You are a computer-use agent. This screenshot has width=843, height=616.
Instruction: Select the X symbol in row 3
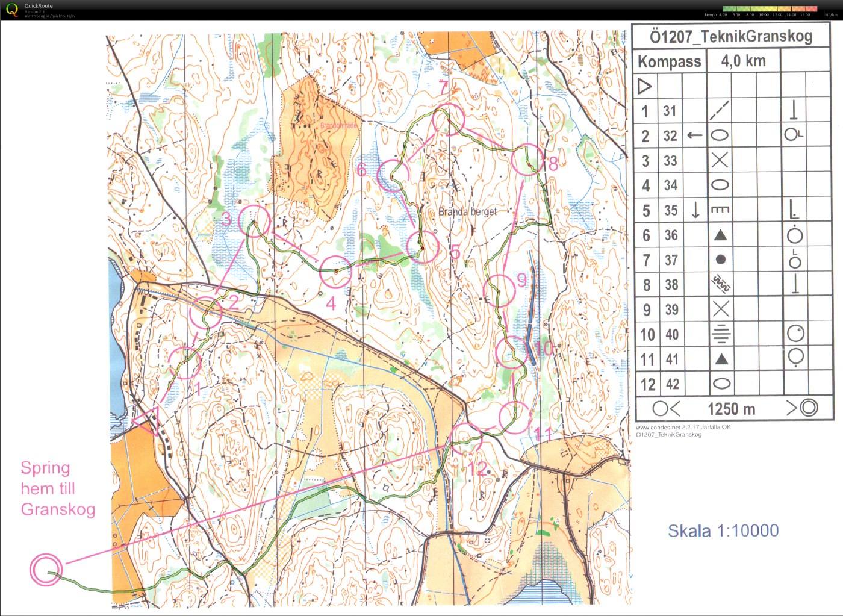(x=720, y=160)
